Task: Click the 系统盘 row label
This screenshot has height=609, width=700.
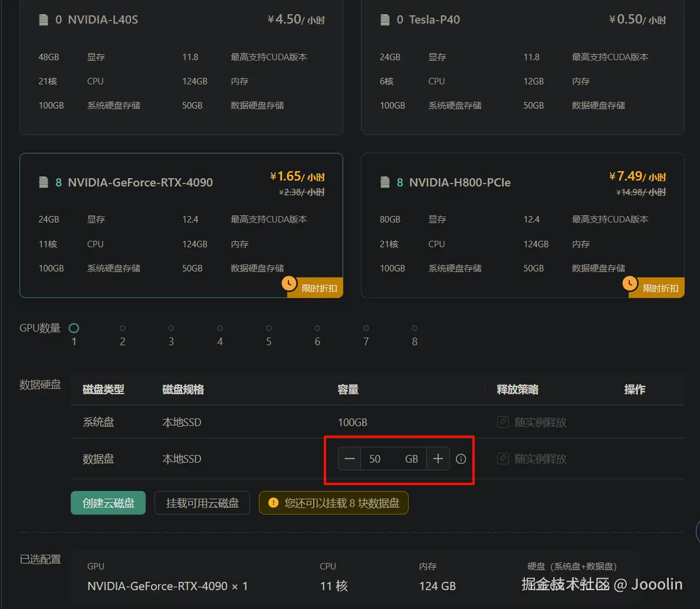Action: coord(98,423)
